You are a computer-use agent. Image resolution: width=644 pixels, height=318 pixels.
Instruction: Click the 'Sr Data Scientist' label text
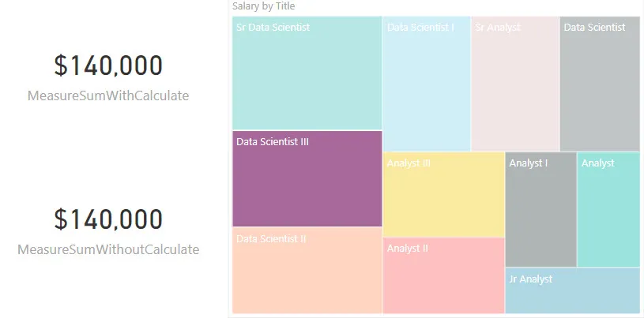[273, 28]
